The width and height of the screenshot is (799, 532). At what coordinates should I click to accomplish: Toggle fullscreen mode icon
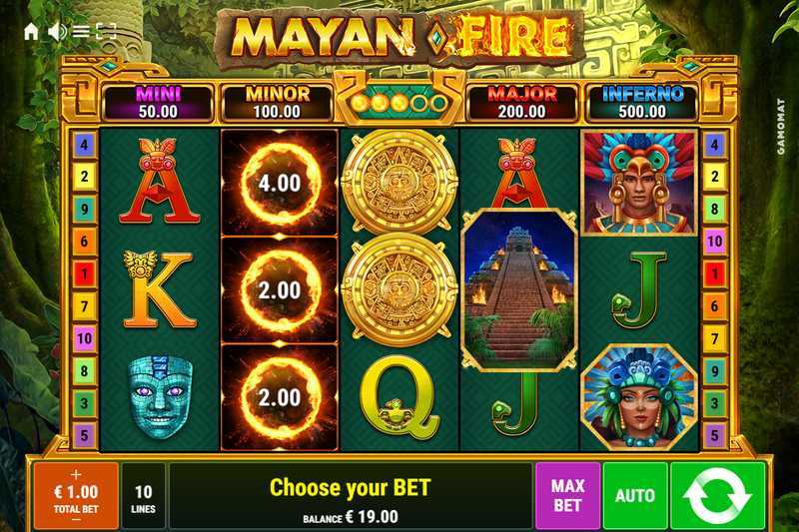106,32
